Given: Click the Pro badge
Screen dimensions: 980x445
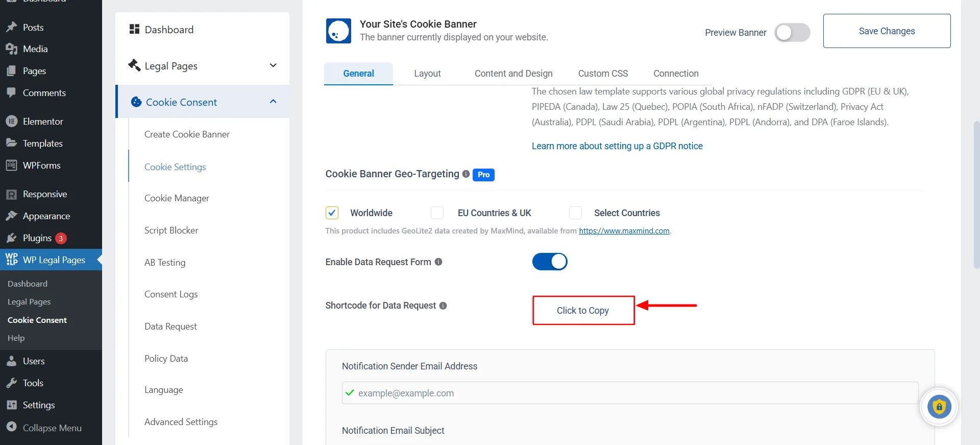Looking at the screenshot, I should click(483, 175).
